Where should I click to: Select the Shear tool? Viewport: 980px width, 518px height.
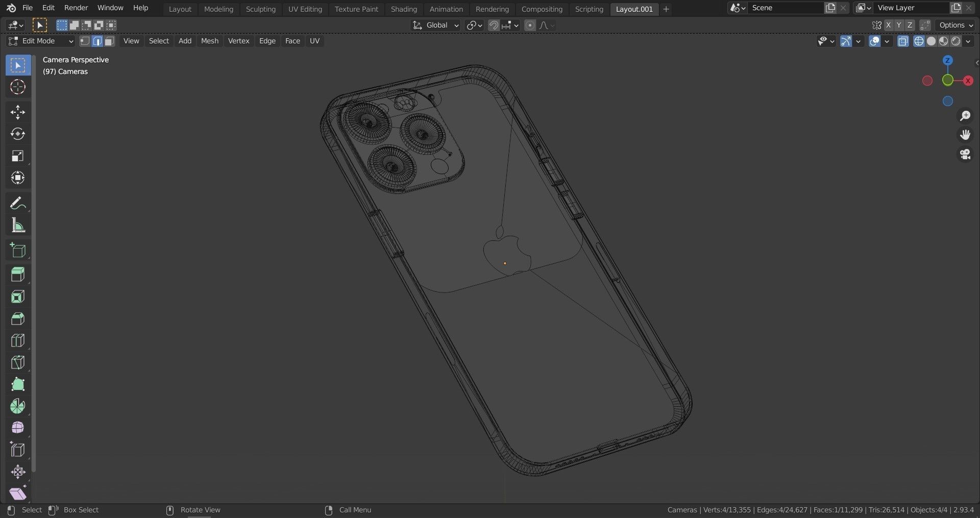(x=18, y=494)
